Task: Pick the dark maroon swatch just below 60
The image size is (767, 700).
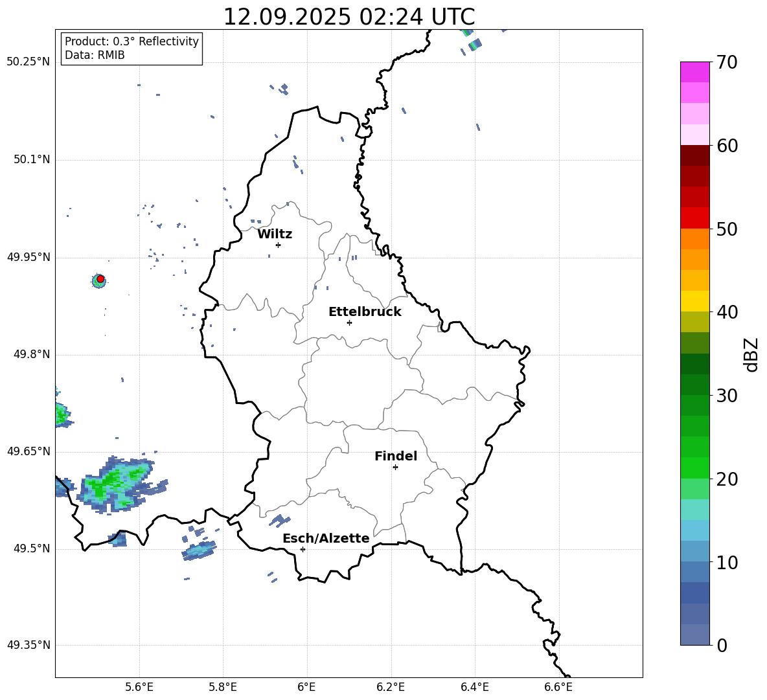Action: tap(694, 155)
